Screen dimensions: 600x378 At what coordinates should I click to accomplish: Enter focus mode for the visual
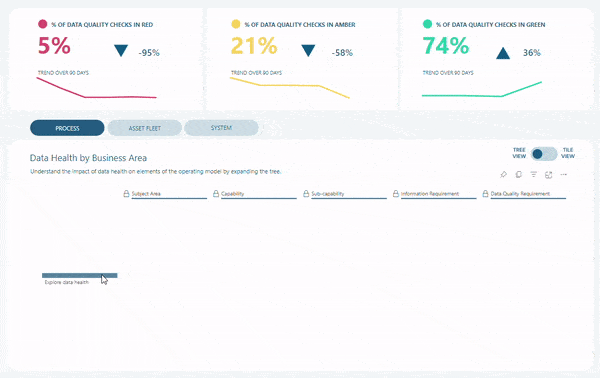pyautogui.click(x=548, y=175)
